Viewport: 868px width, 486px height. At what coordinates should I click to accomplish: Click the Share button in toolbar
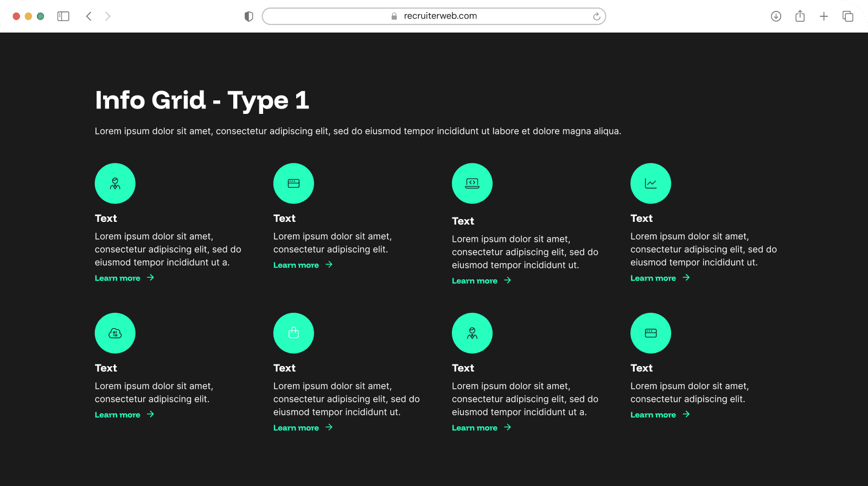pyautogui.click(x=800, y=16)
